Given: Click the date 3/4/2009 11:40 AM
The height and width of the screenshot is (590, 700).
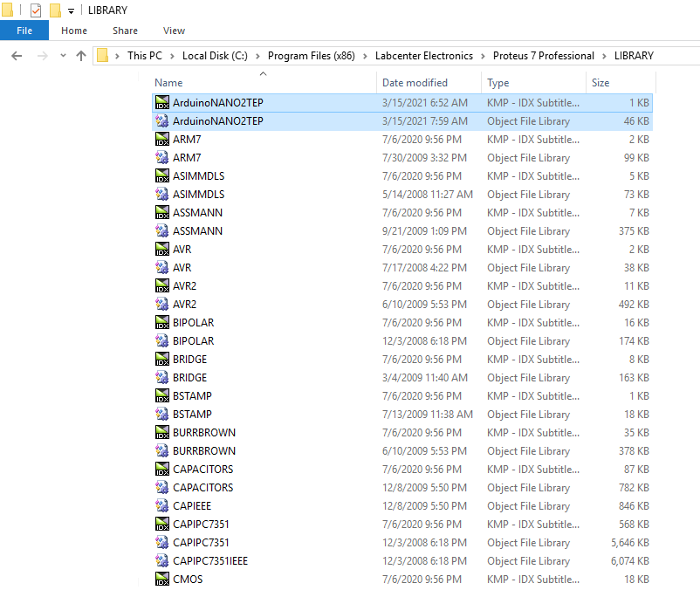Looking at the screenshot, I should pos(425,377).
